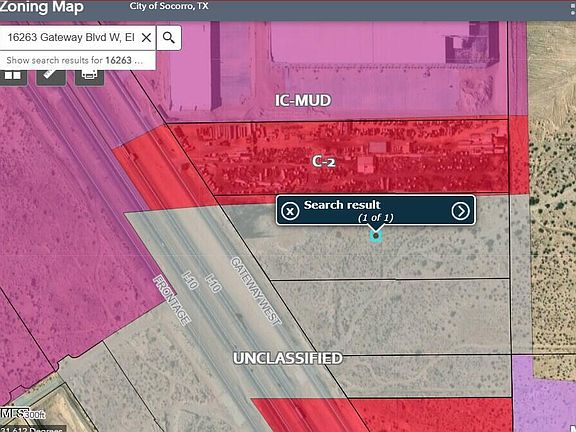Screen dimensions: 576x432
Task: Click the Zoning Map title
Action: pyautogui.click(x=42, y=7)
